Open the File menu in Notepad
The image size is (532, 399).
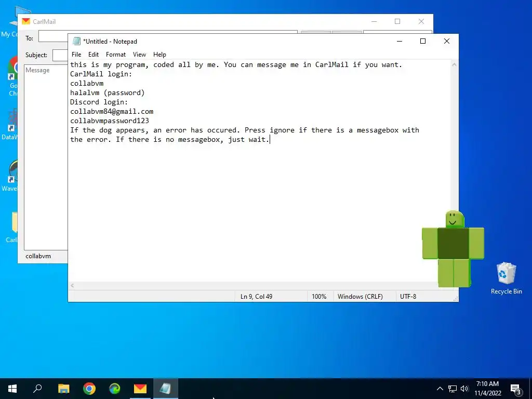tap(76, 54)
